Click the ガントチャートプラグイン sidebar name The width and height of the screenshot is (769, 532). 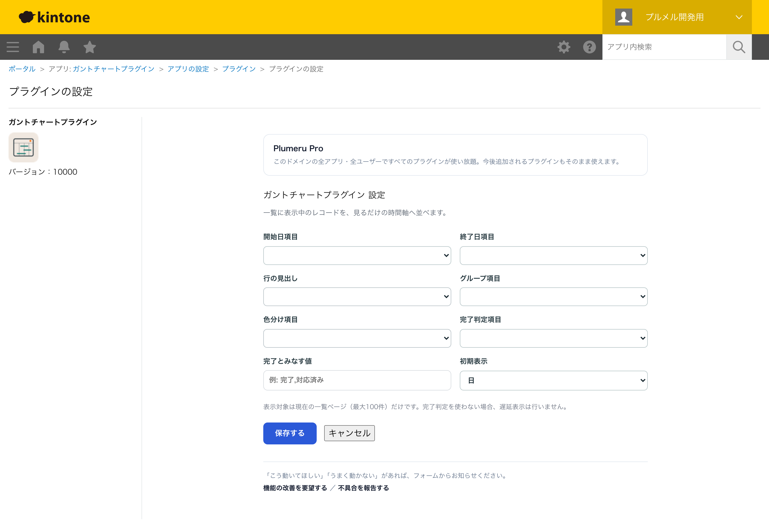(53, 122)
